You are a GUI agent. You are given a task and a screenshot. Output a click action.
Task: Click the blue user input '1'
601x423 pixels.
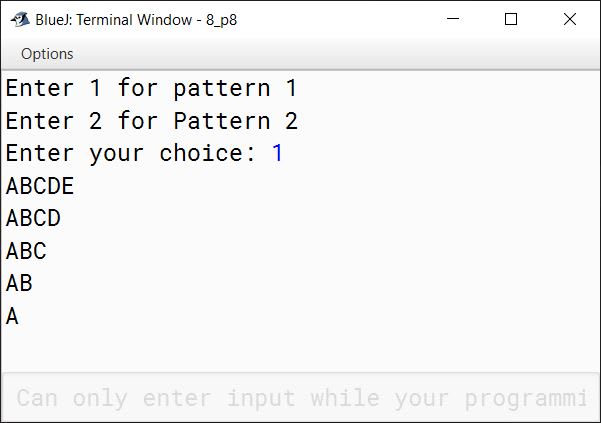pyautogui.click(x=278, y=153)
